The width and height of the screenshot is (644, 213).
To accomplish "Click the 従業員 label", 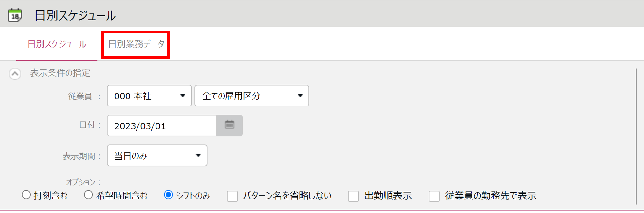I will (x=80, y=96).
